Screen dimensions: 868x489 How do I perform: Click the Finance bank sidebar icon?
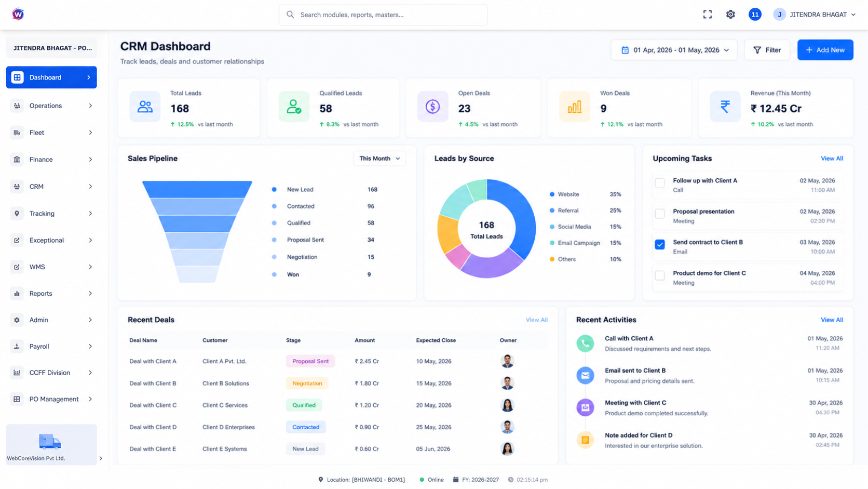pos(17,160)
